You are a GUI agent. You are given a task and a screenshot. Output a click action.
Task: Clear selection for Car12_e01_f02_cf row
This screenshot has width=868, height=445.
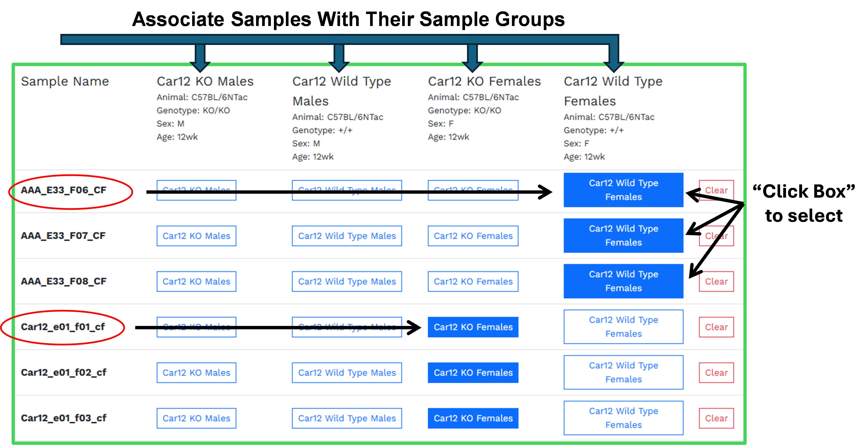tap(716, 372)
